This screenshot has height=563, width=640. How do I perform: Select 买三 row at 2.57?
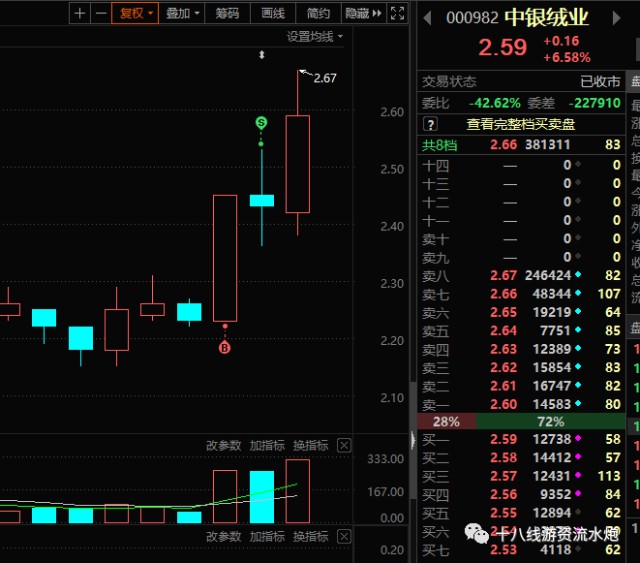tap(521, 476)
